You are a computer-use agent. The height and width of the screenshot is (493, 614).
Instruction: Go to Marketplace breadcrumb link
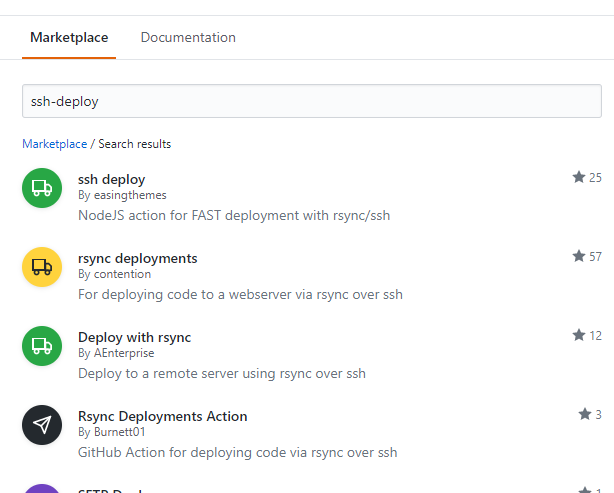54,144
